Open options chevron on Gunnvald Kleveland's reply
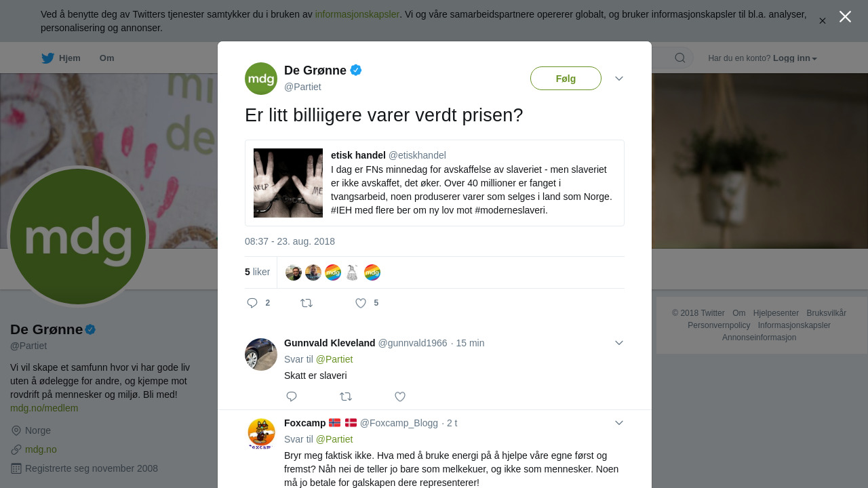This screenshot has width=868, height=488. click(619, 343)
